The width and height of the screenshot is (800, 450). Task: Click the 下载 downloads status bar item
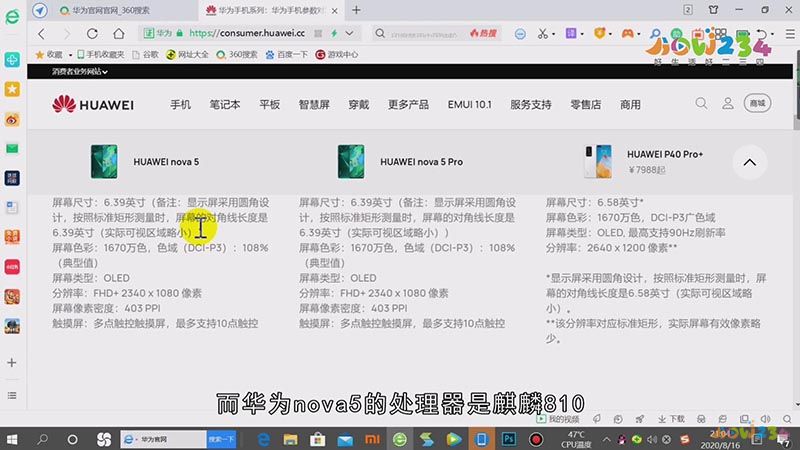point(671,419)
